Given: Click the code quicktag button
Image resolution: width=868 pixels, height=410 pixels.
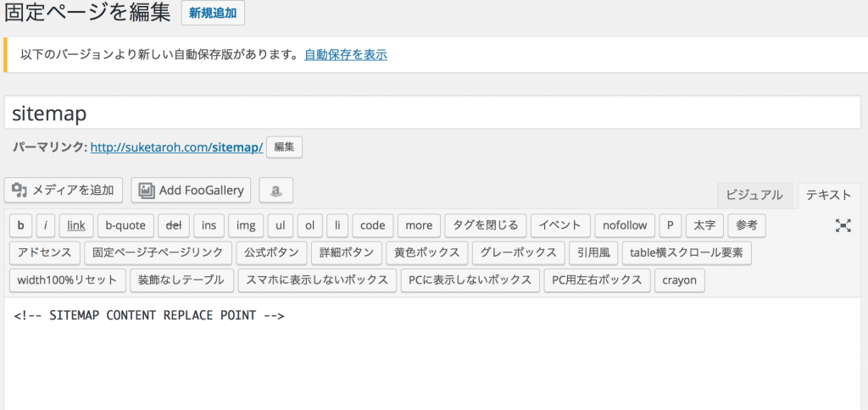Looking at the screenshot, I should [x=372, y=225].
